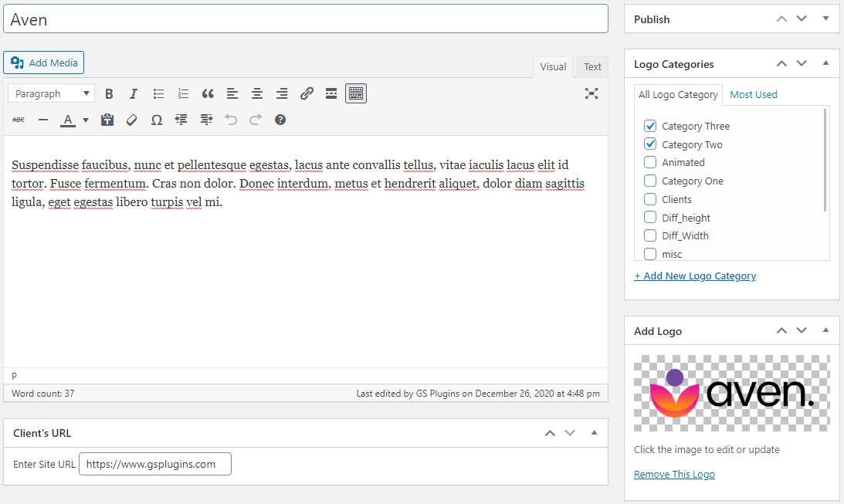This screenshot has width=844, height=504.
Task: Open the text color dropdown arrow
Action: pyautogui.click(x=86, y=120)
